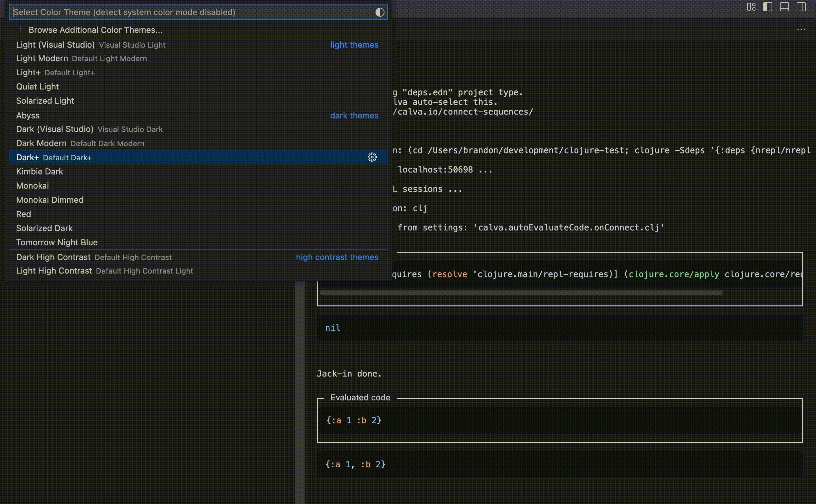Click the high contrast themes link

point(337,257)
